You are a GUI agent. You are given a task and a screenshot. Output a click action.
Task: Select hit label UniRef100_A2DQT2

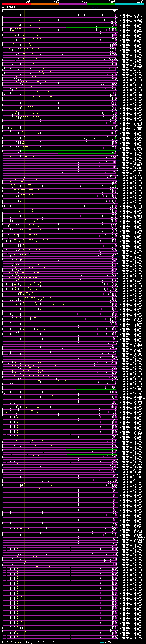tap(131, 83)
